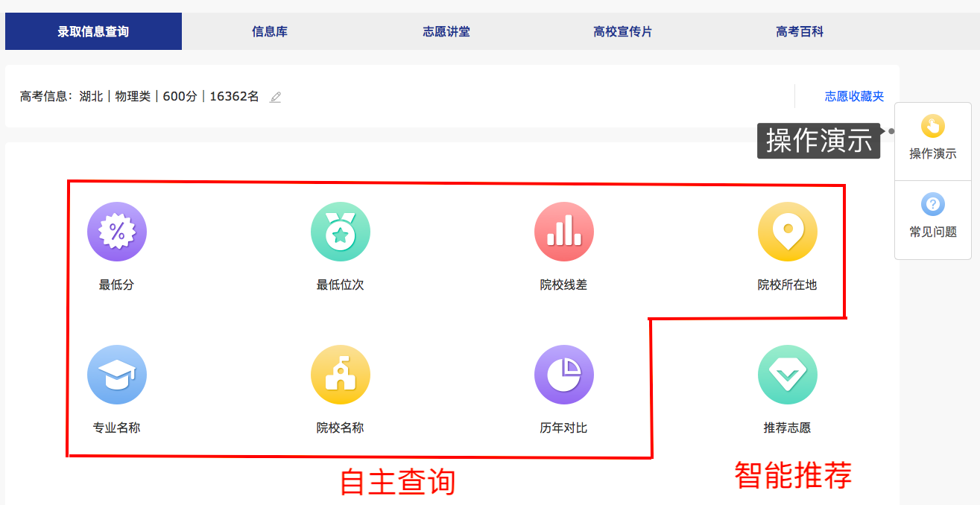
Task: Open the 历年对比 pie chart icon
Action: 564,375
